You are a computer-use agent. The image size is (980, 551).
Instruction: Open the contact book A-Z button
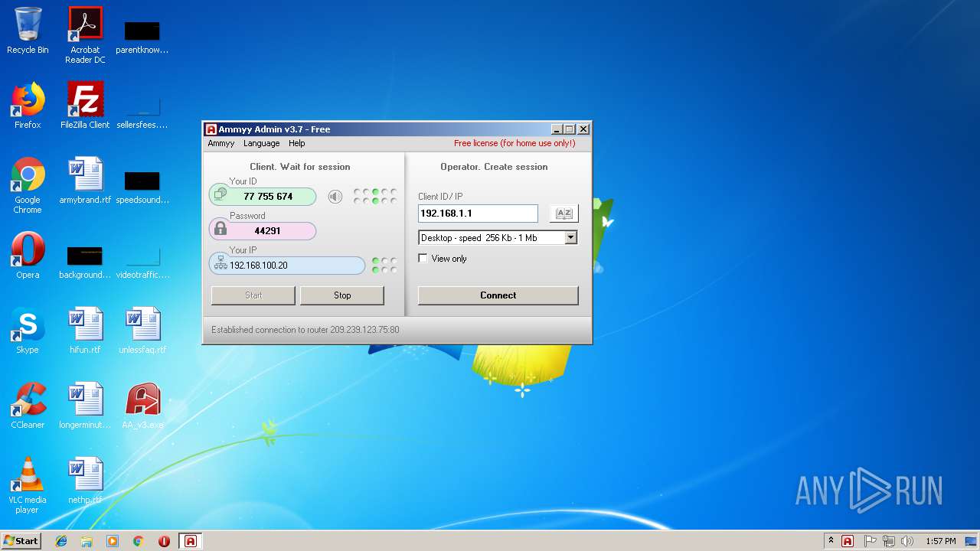click(563, 214)
